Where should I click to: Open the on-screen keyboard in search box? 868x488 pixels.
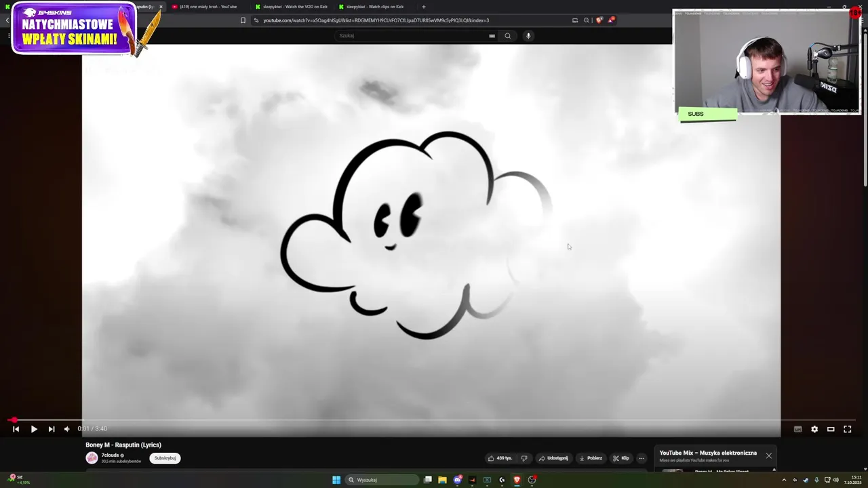(x=492, y=36)
